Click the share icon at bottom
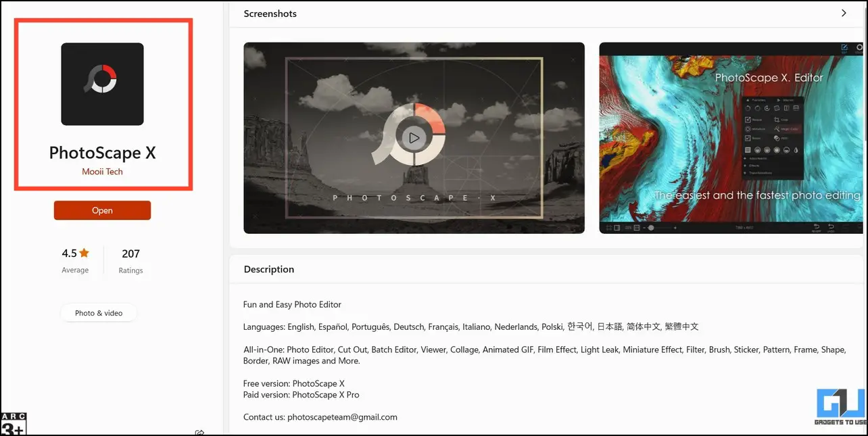868x436 pixels. click(x=199, y=432)
